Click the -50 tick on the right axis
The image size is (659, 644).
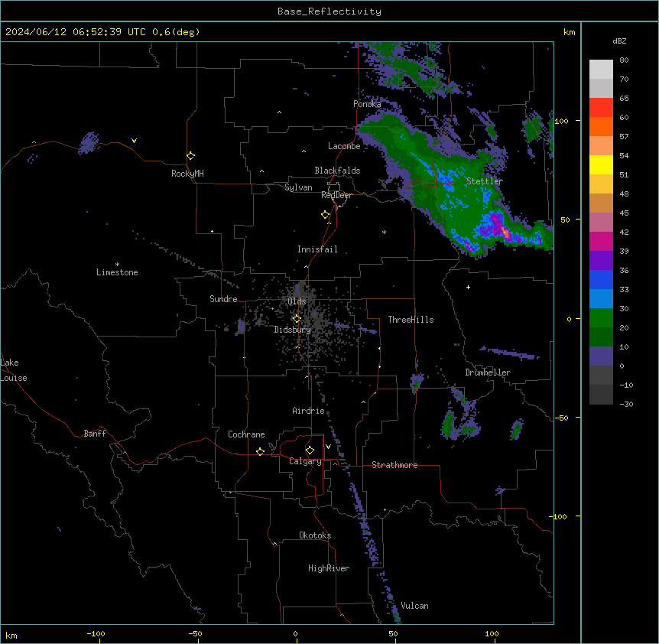pos(561,418)
